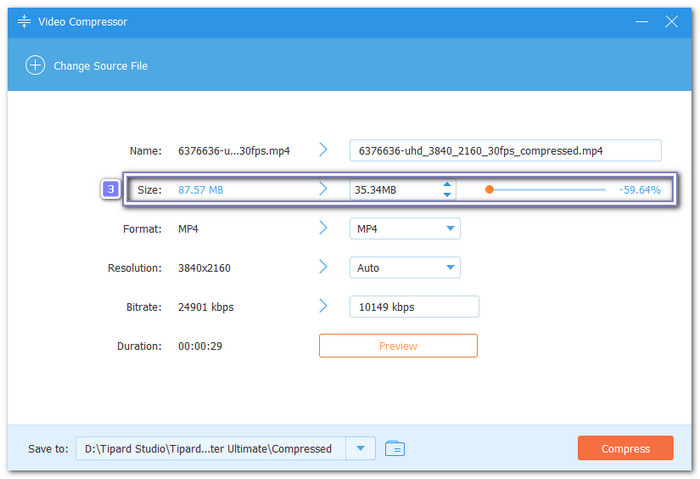Viewport: 700px width, 479px height.
Task: Click the arrow icon in the Name row
Action: pos(323,150)
